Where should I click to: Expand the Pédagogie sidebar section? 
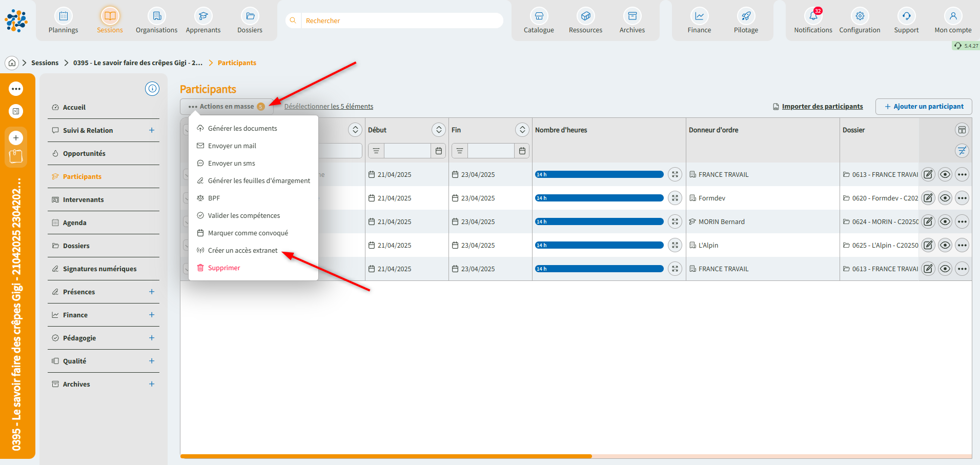click(152, 338)
